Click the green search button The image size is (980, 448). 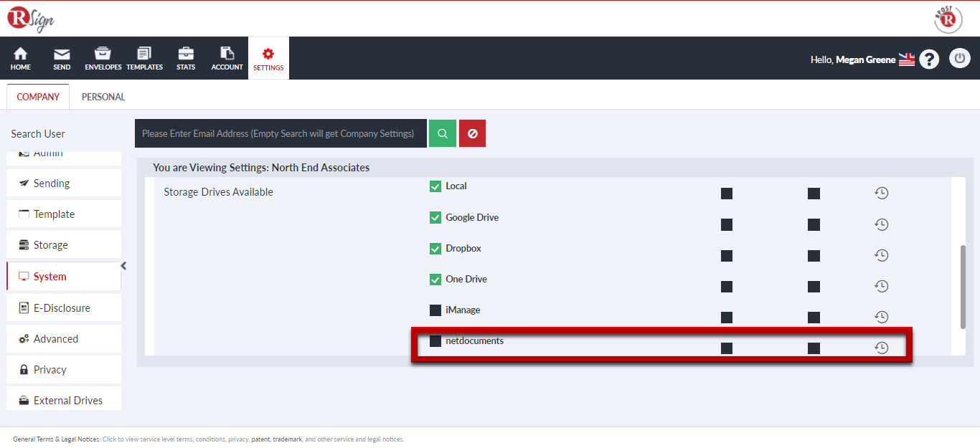coord(443,133)
